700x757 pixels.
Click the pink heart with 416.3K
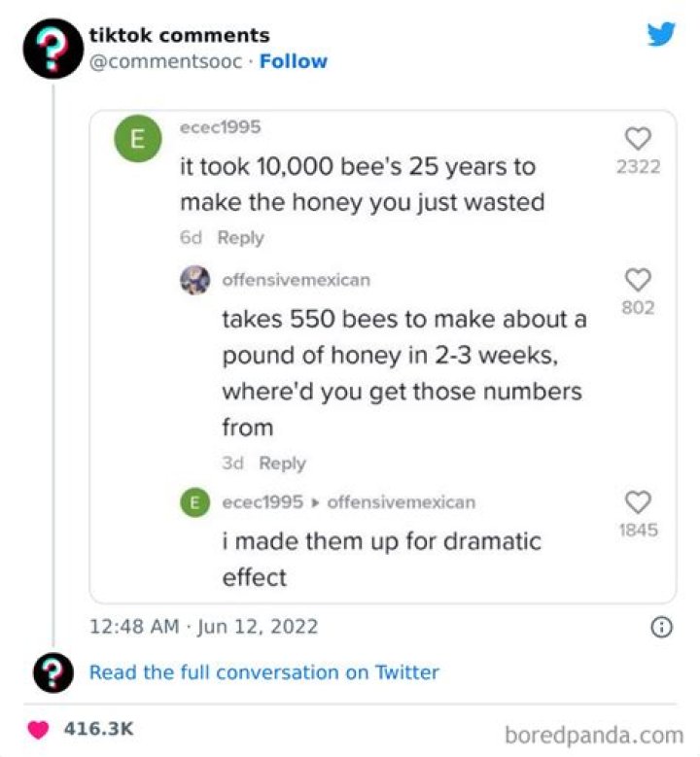tap(38, 729)
